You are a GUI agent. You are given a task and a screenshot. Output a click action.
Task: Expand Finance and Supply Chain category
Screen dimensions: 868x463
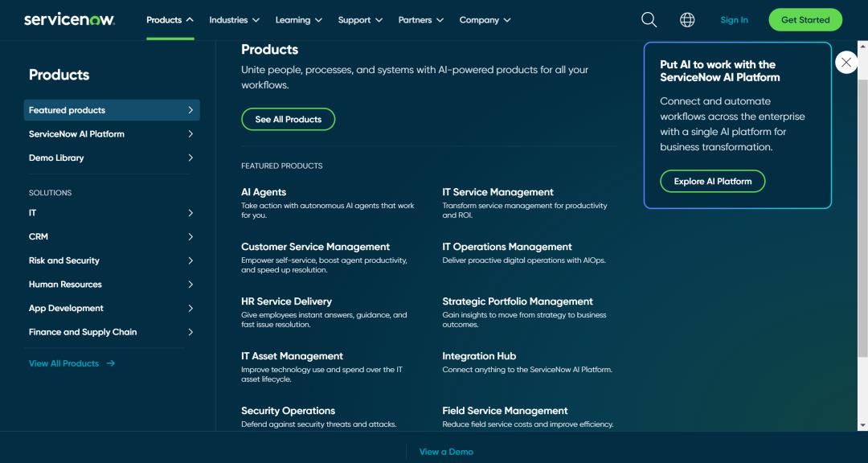(x=112, y=332)
